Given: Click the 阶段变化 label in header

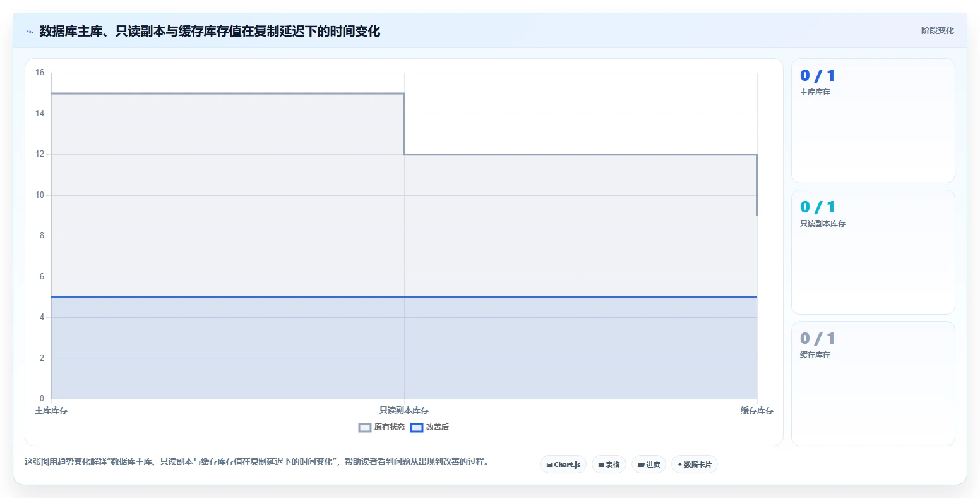Looking at the screenshot, I should (x=937, y=30).
